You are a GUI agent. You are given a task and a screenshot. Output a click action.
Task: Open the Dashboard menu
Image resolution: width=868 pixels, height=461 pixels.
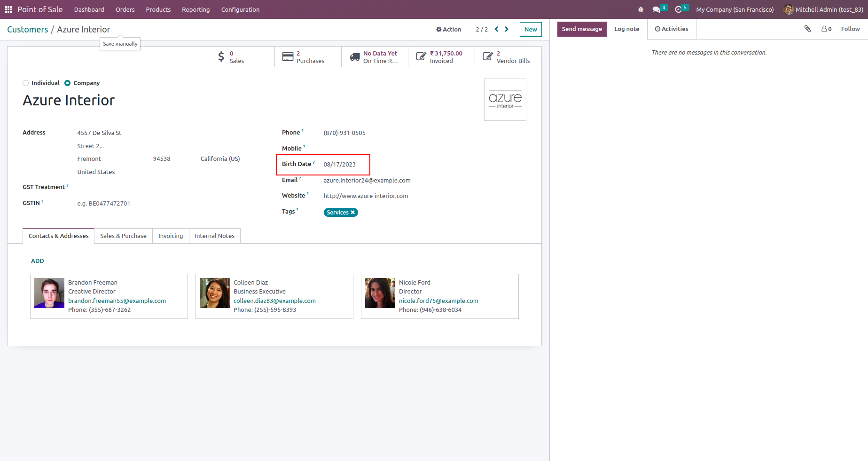tap(89, 9)
